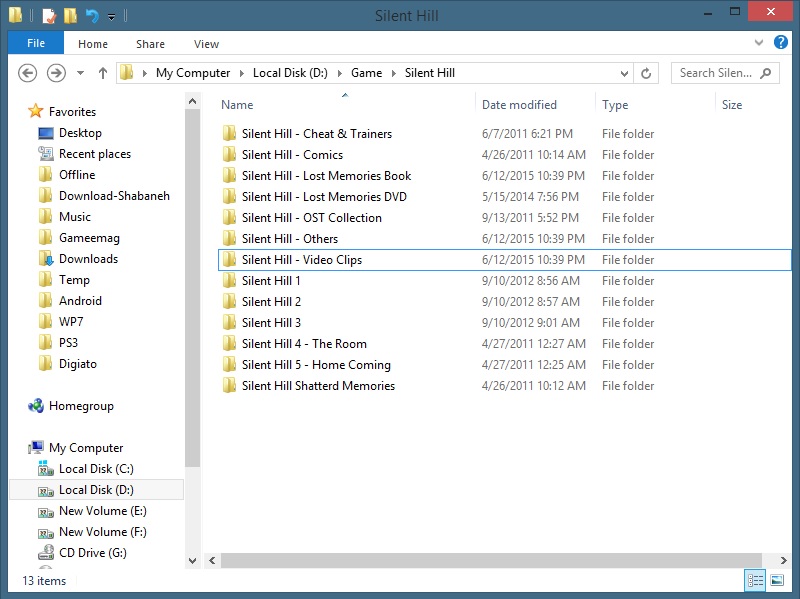
Task: Open Help via blue question mark icon
Action: point(781,44)
